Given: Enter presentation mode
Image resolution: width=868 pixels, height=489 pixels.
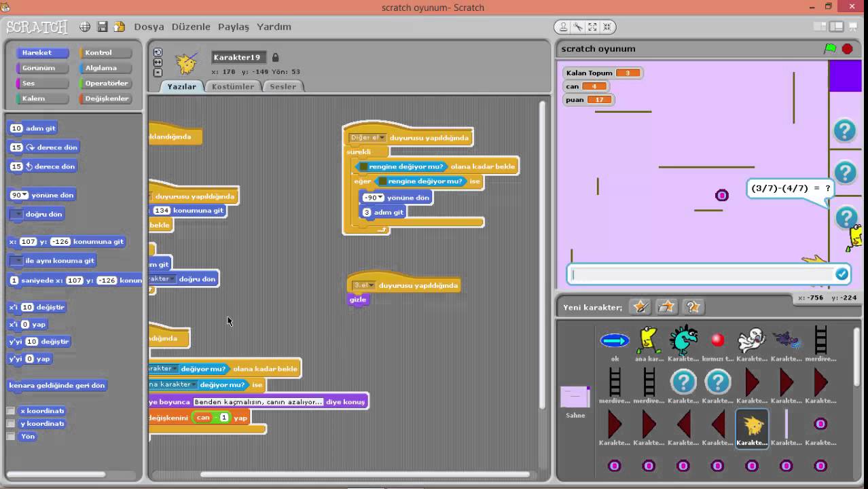Looking at the screenshot, I should pos(853,27).
